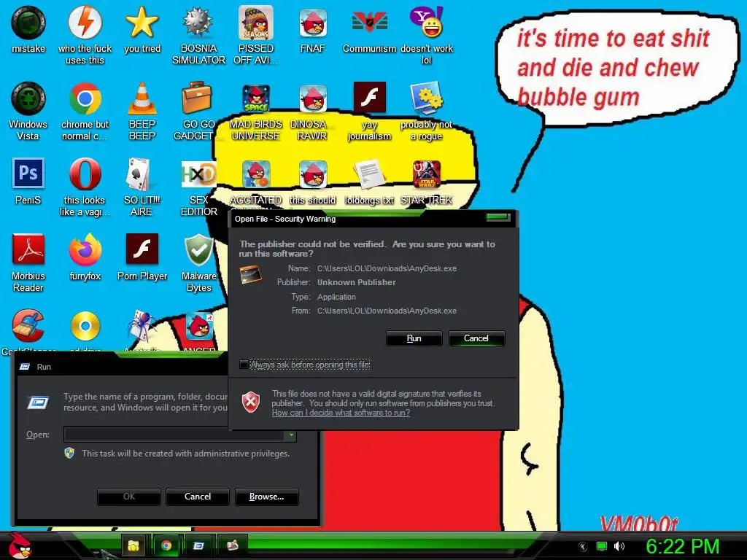Toggle 'Always ask before opening this file' checkbox
The height and width of the screenshot is (560, 747).
[x=244, y=365]
